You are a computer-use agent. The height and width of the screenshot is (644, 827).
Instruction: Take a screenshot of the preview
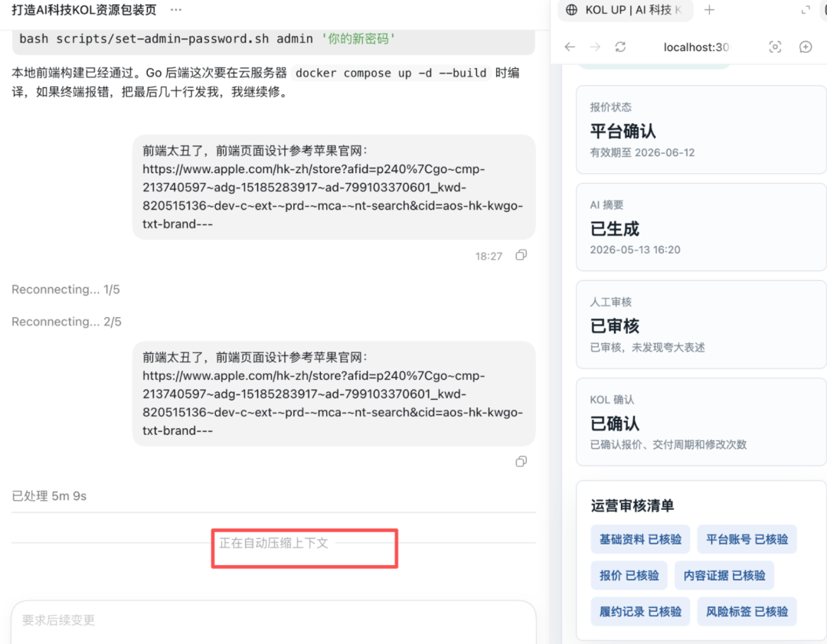(x=775, y=47)
